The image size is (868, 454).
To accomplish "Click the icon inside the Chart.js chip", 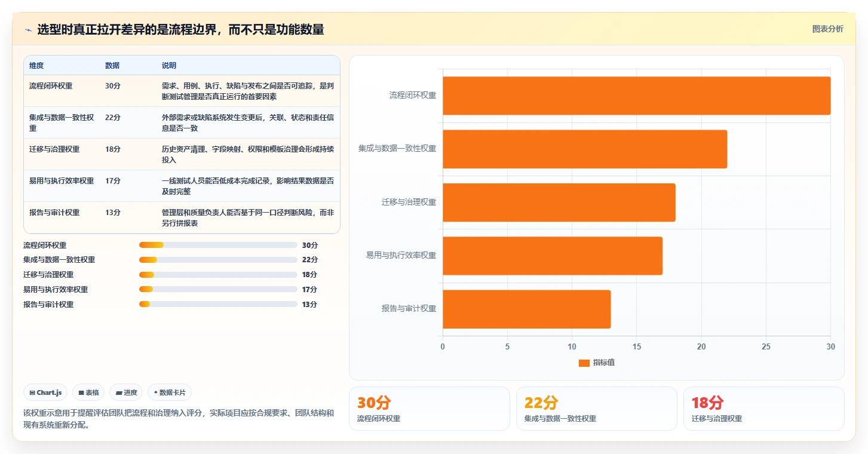I will click(x=32, y=392).
